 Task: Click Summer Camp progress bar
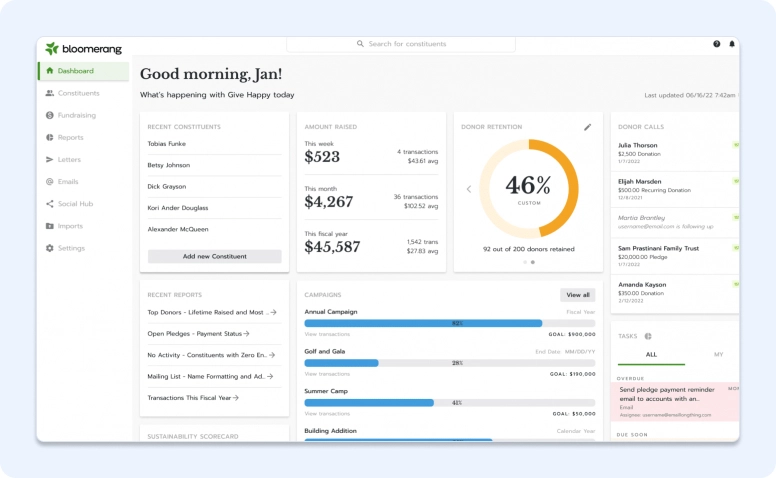click(450, 403)
